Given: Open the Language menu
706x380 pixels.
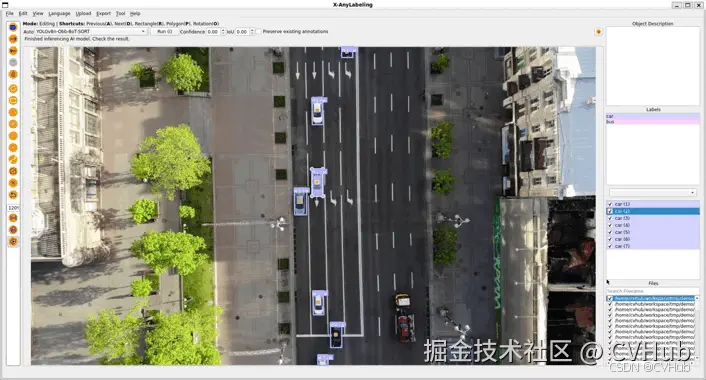Looking at the screenshot, I should click(59, 14).
